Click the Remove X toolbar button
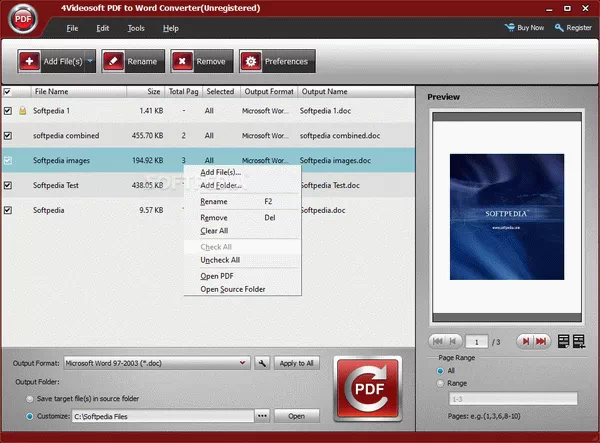The image size is (600, 443). pos(202,61)
